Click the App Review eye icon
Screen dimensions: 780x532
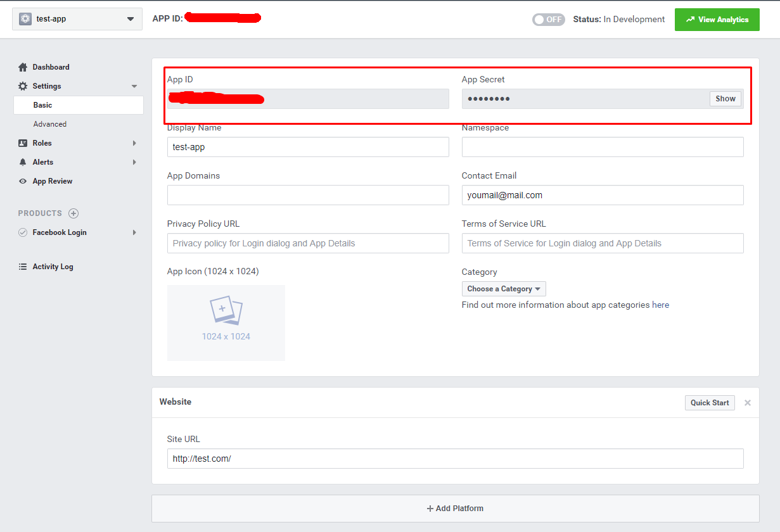point(23,181)
